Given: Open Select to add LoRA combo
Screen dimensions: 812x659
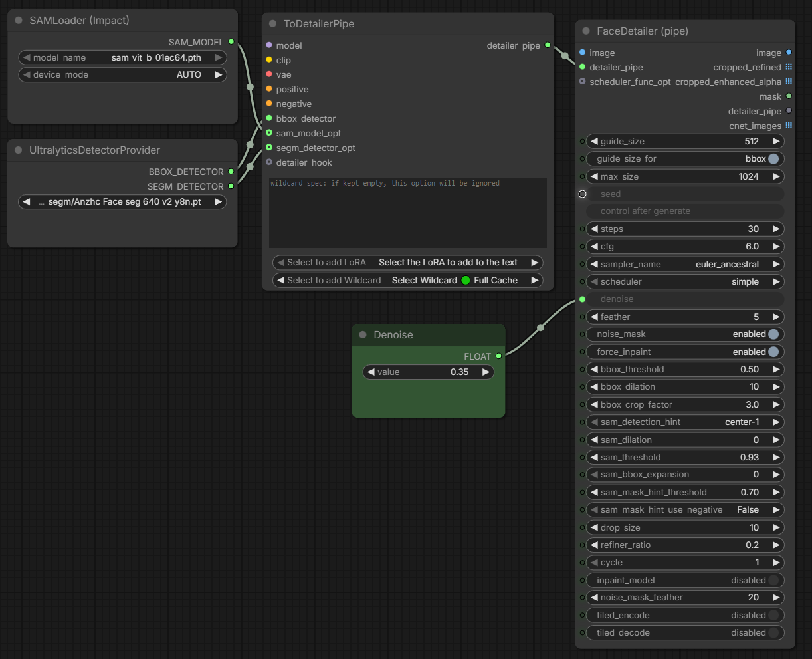Looking at the screenshot, I should click(407, 263).
